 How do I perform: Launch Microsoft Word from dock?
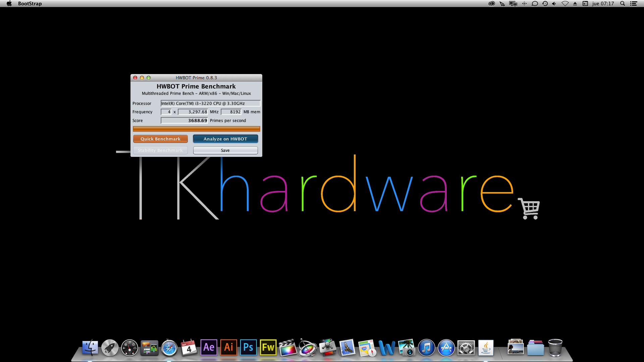pos(387,348)
